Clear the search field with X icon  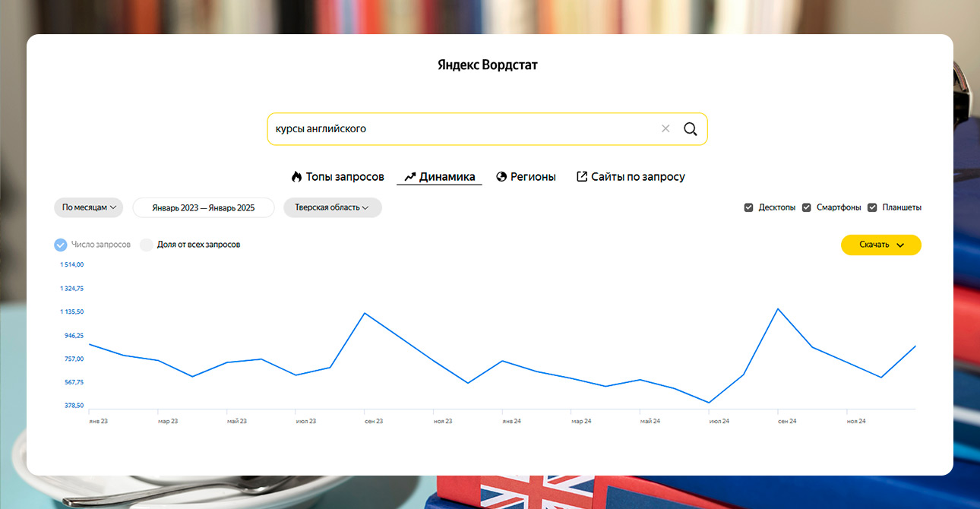[665, 129]
